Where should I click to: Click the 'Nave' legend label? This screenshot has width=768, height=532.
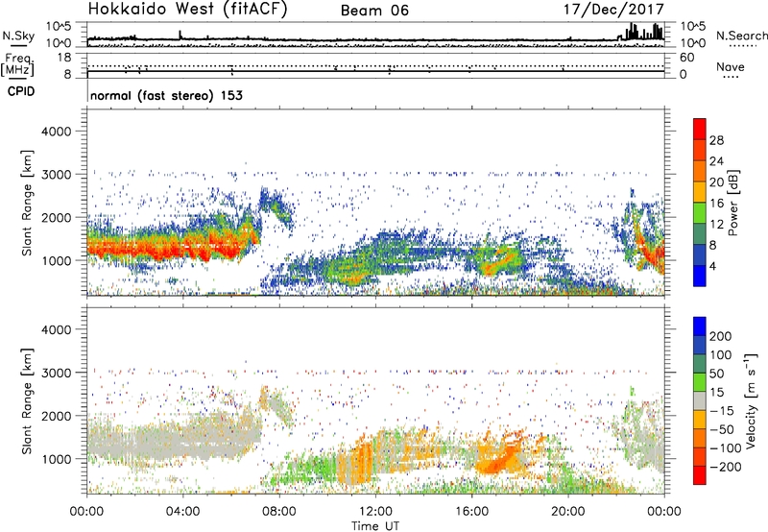(731, 66)
